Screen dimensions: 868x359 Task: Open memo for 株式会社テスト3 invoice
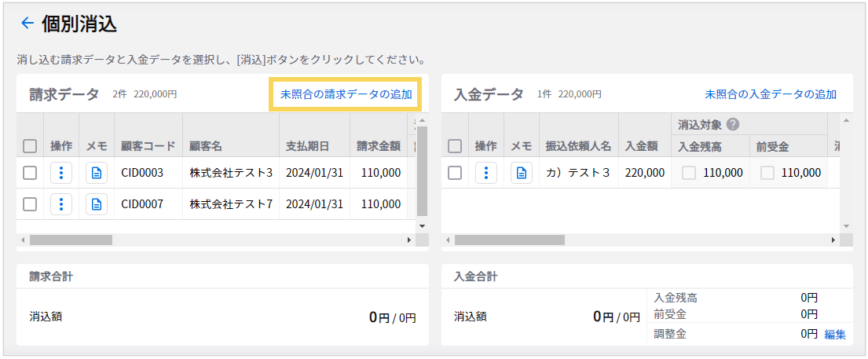click(x=97, y=173)
